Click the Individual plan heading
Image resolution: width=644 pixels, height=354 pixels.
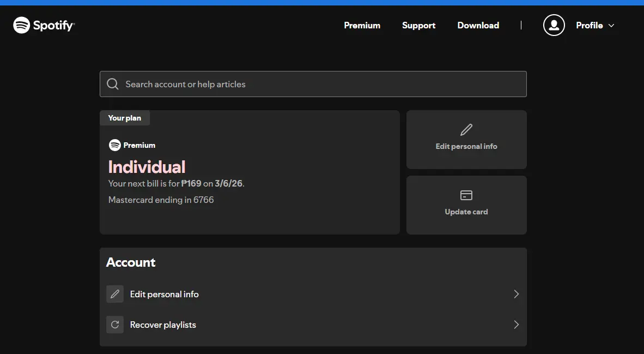click(x=147, y=167)
